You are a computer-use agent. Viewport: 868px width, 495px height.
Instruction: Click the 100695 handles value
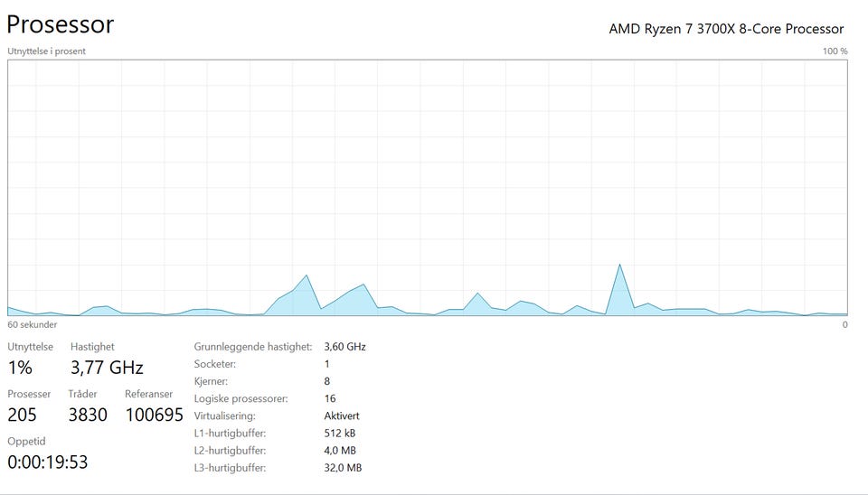click(x=154, y=415)
